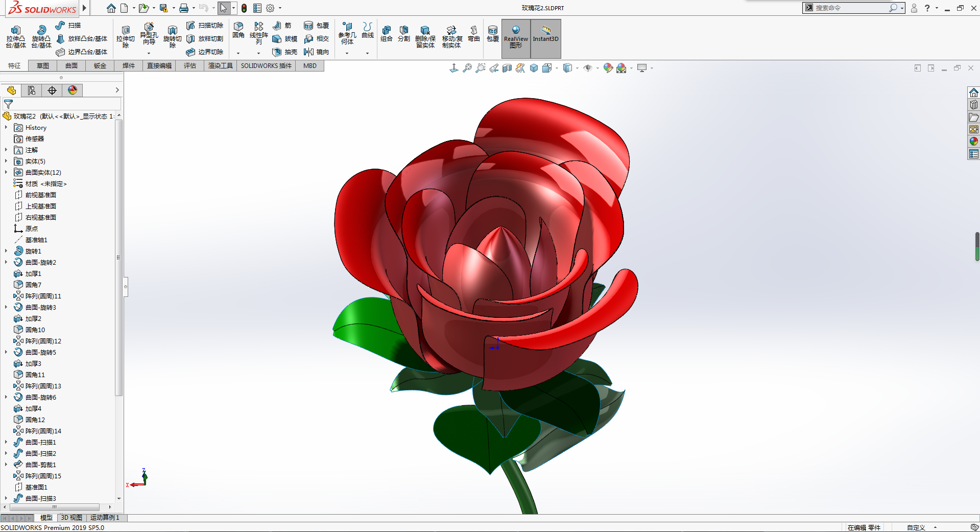This screenshot has width=980, height=532.
Task: Toggle the rebuild traffic light icon
Action: click(244, 8)
